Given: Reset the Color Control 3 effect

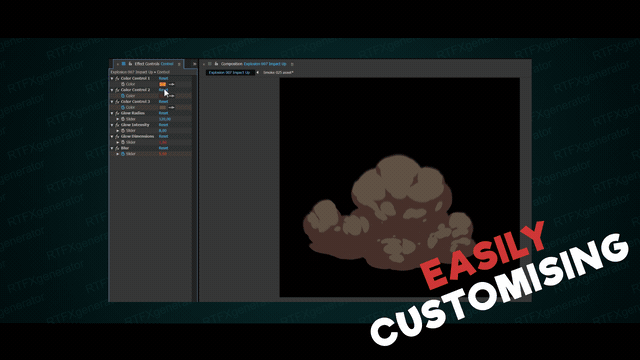Looking at the screenshot, I should (163, 102).
